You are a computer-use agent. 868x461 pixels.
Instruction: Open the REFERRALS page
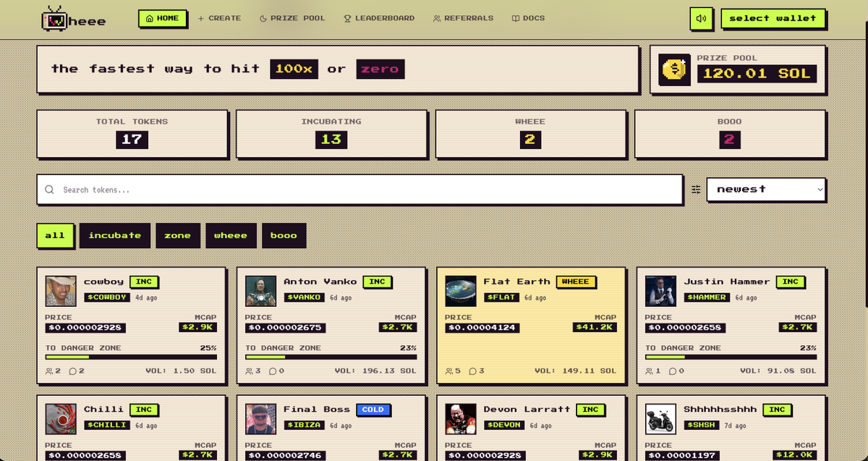(x=463, y=18)
